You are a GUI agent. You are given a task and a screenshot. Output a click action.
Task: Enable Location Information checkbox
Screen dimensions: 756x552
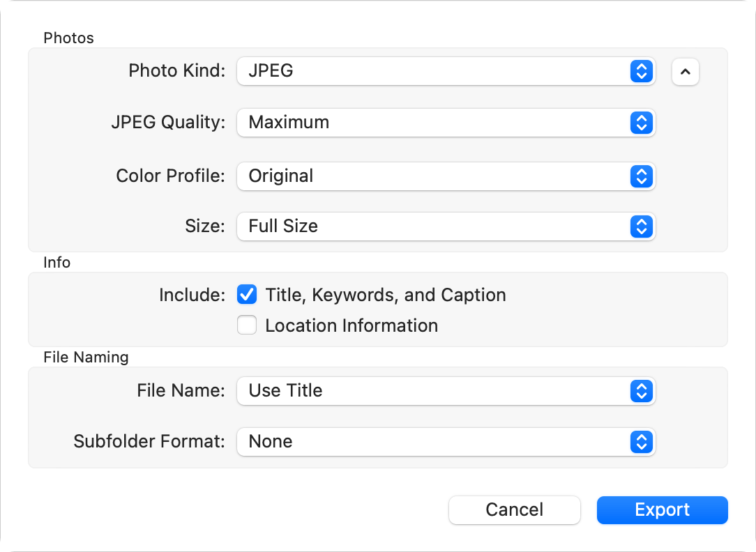click(247, 325)
